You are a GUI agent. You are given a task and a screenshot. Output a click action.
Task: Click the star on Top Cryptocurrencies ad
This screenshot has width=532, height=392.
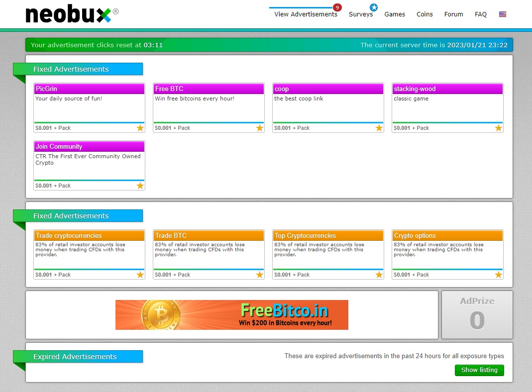pos(379,275)
